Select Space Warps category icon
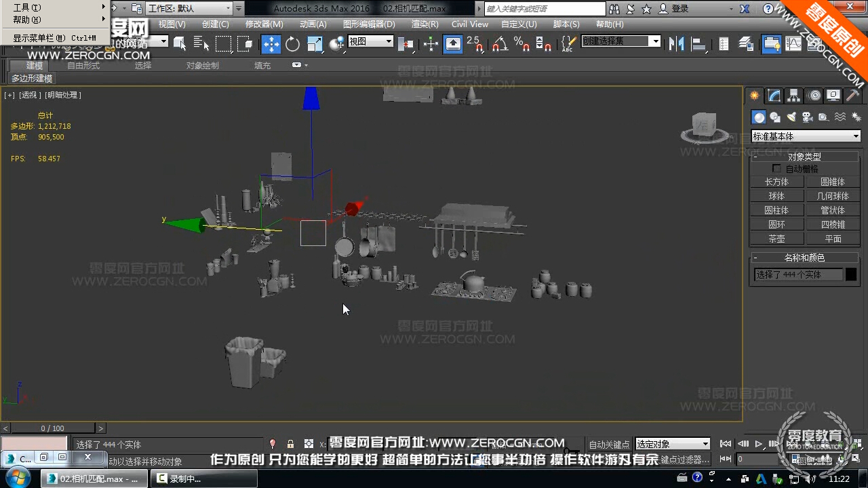This screenshot has width=868, height=488. point(840,117)
